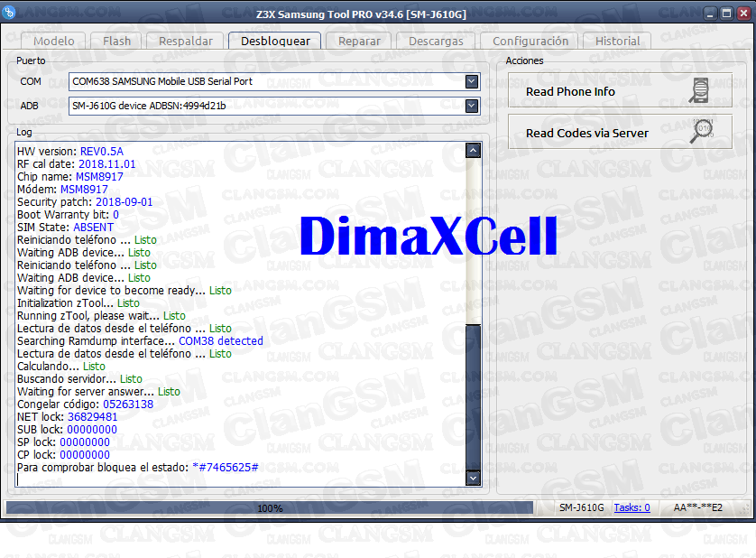This screenshot has width=756, height=558.
Task: Select the Desbloquear tab
Action: (275, 41)
